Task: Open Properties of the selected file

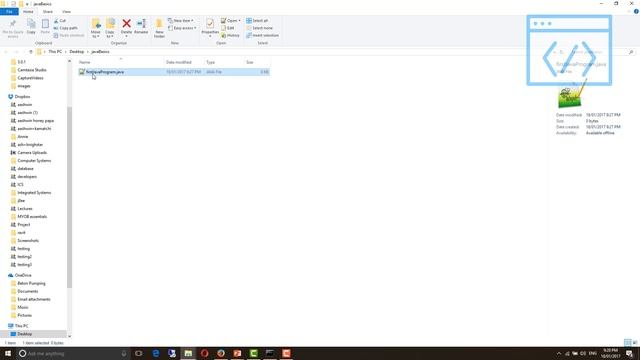Action: click(x=210, y=28)
